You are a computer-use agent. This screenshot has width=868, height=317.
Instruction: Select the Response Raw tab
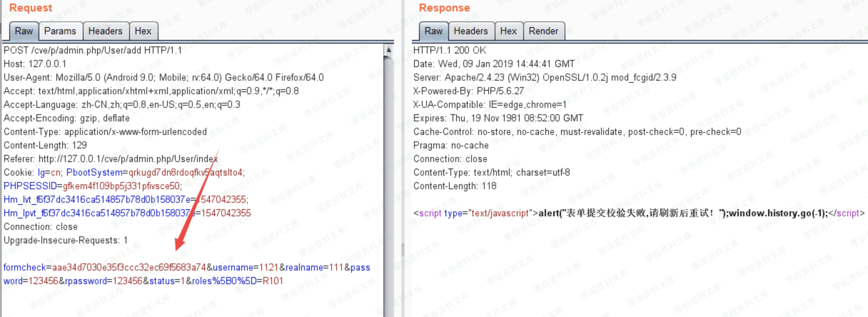tap(433, 31)
